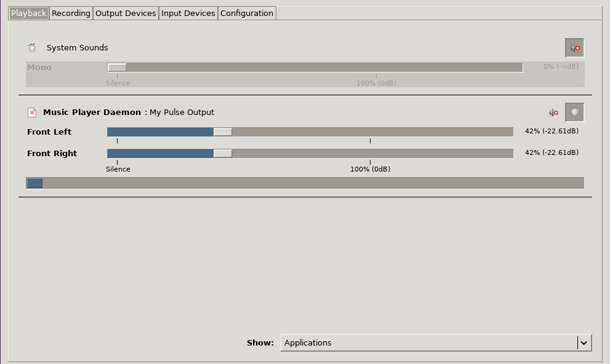This screenshot has width=610, height=364.
Task: Click the System Sounds Mono slider handle
Action: coord(117,68)
